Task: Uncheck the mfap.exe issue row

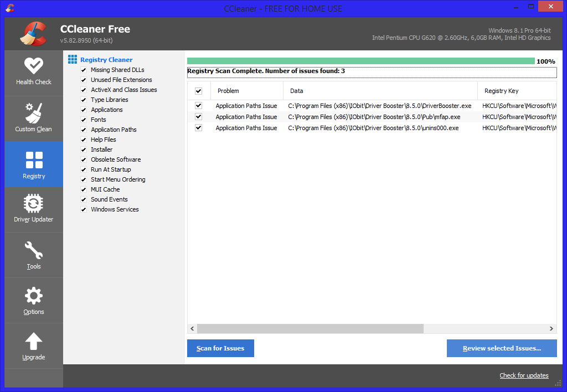Action: point(199,116)
